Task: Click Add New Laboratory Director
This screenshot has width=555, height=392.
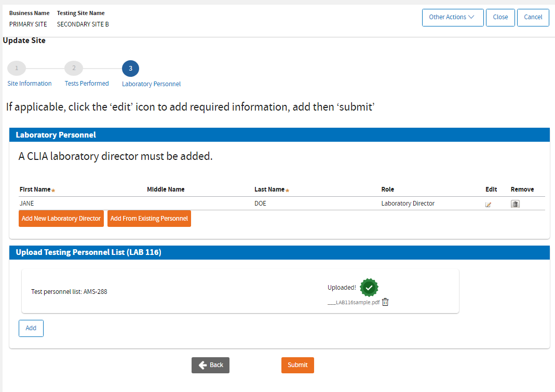Action: [61, 219]
